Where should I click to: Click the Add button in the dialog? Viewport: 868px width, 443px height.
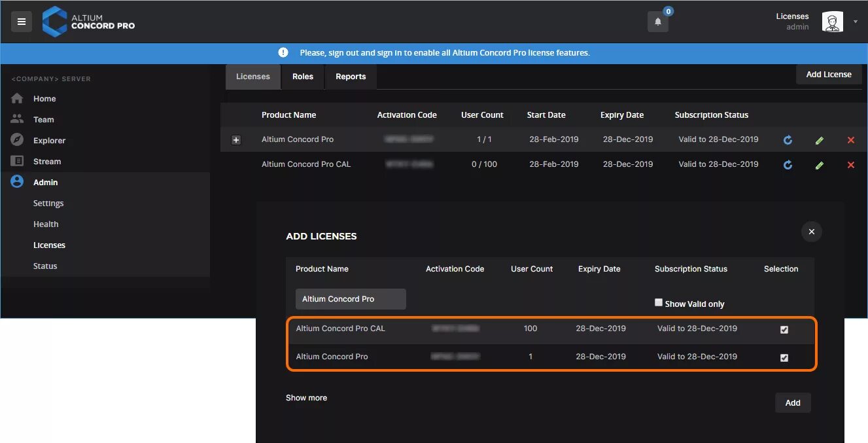coord(793,403)
